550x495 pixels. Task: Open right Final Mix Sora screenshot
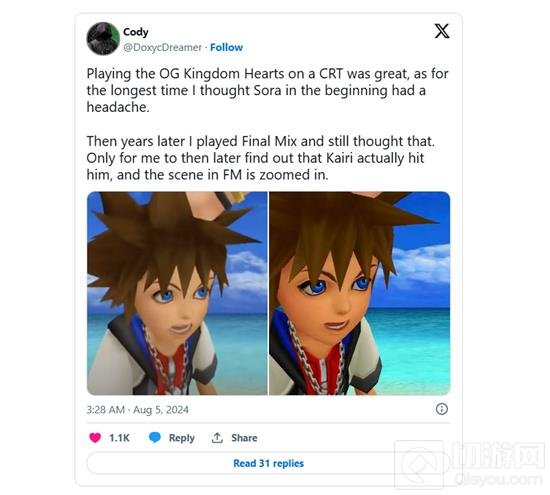tap(360, 293)
